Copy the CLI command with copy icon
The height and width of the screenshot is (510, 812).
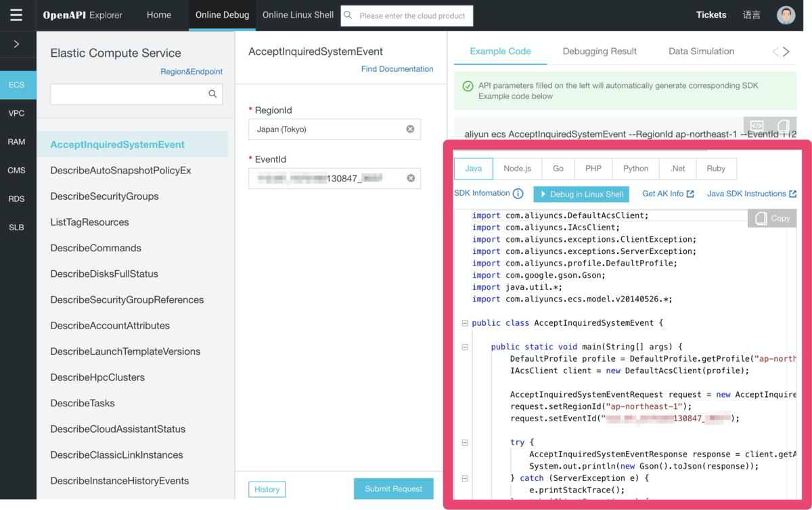pos(783,126)
